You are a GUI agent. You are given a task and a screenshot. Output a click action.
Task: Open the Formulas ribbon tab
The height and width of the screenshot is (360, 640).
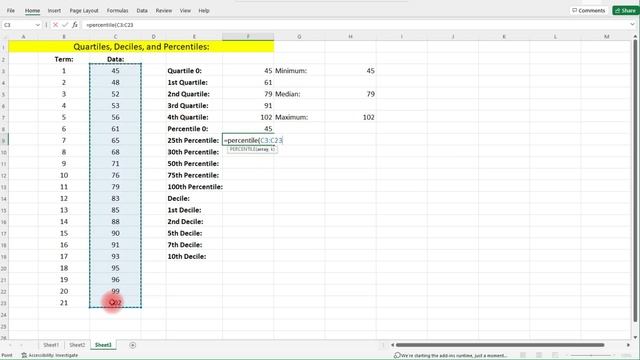point(118,11)
